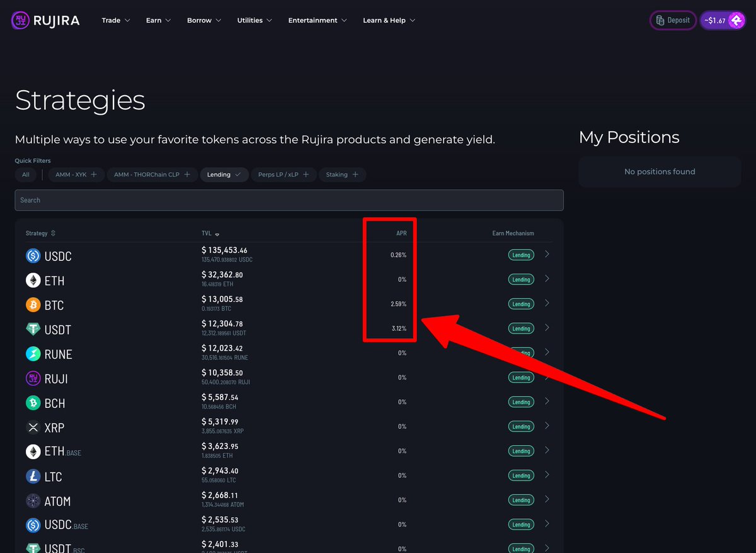Click the RUJI strategy name
This screenshot has width=756, height=553.
pos(56,379)
